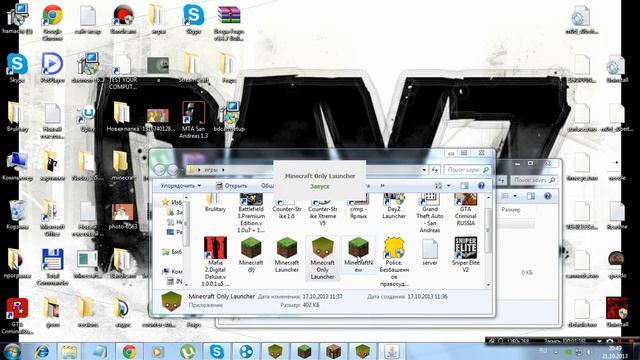Show hidden toolbar commands with the » chevron

click(x=382, y=186)
